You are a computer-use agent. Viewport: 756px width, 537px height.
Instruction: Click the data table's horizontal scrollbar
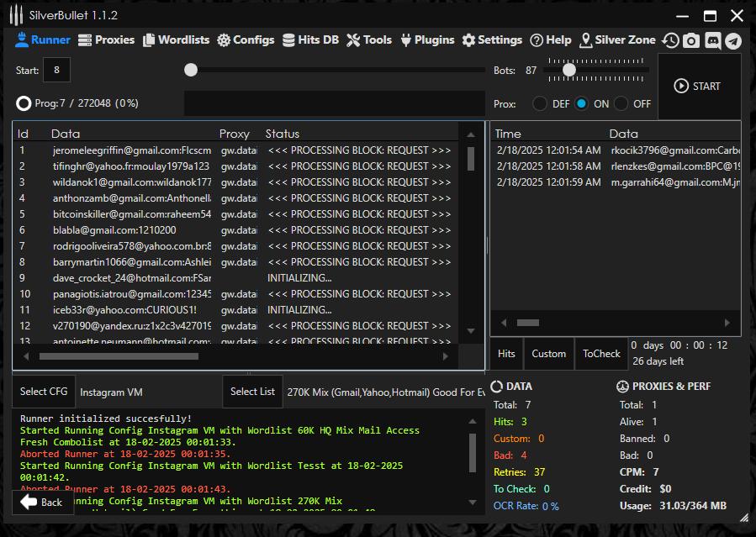118,356
